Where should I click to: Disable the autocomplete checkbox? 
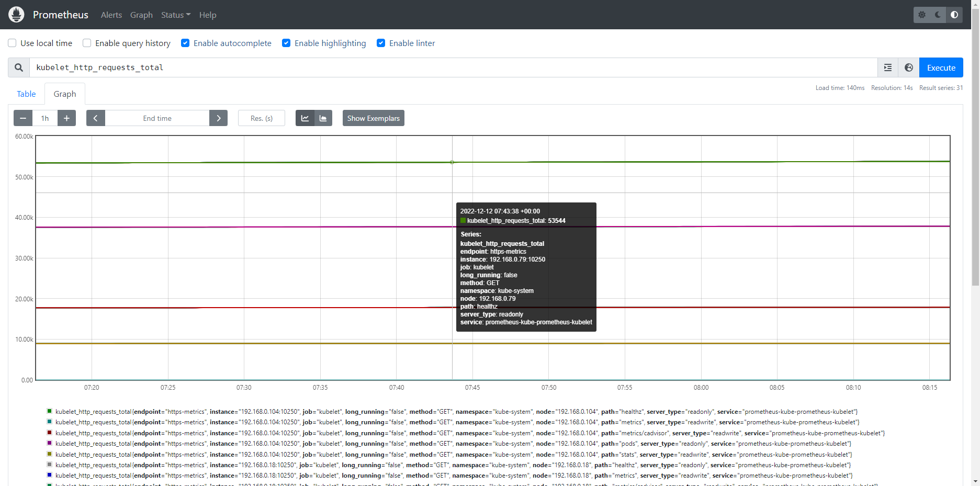point(185,43)
